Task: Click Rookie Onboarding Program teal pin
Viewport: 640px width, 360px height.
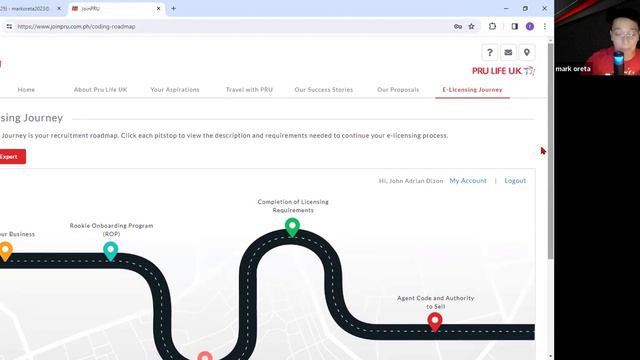Action: (x=111, y=250)
